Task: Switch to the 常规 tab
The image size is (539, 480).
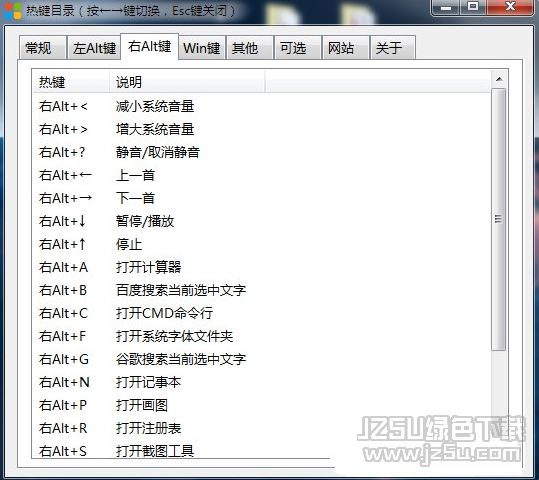Action: click(x=42, y=47)
